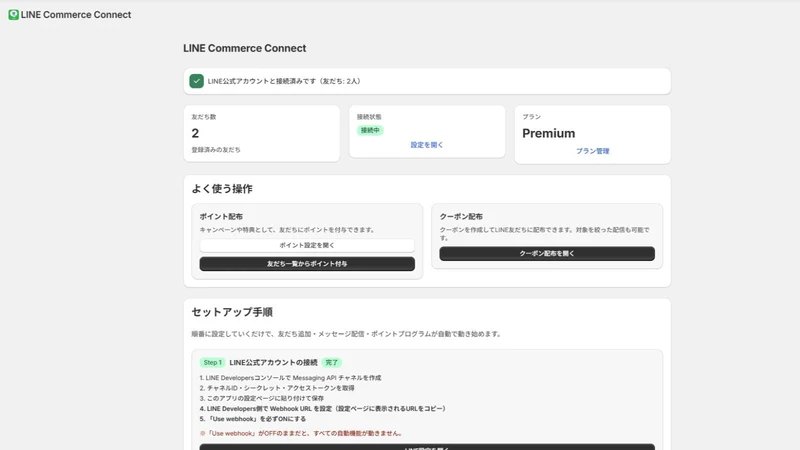Viewport: 800px width, 450px height.
Task: Click the よく使う操作 heading
Action: tap(222, 189)
